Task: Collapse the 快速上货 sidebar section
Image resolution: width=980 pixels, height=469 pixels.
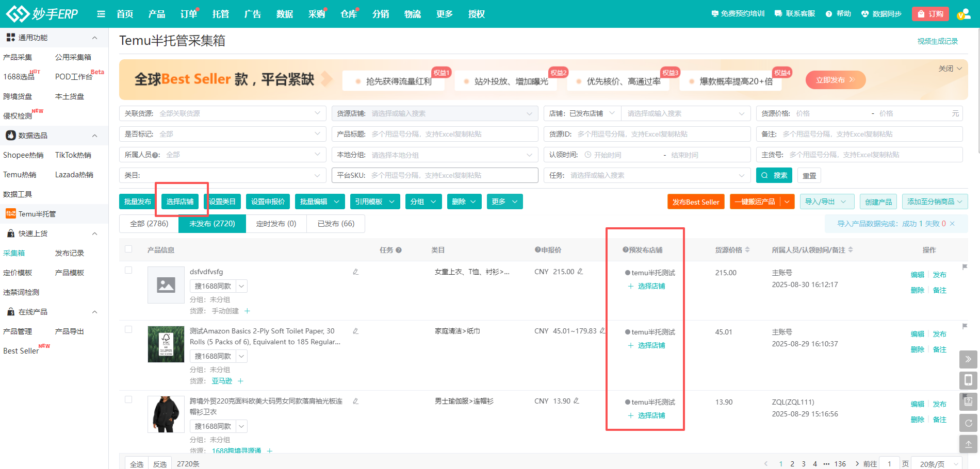Action: pos(94,233)
